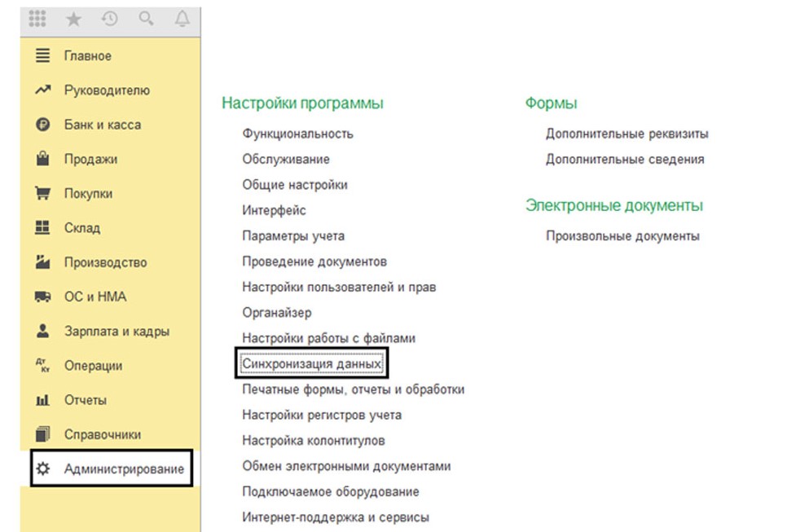Open Интернет-поддержка и сервисы link
The height and width of the screenshot is (532, 796).
tap(335, 517)
